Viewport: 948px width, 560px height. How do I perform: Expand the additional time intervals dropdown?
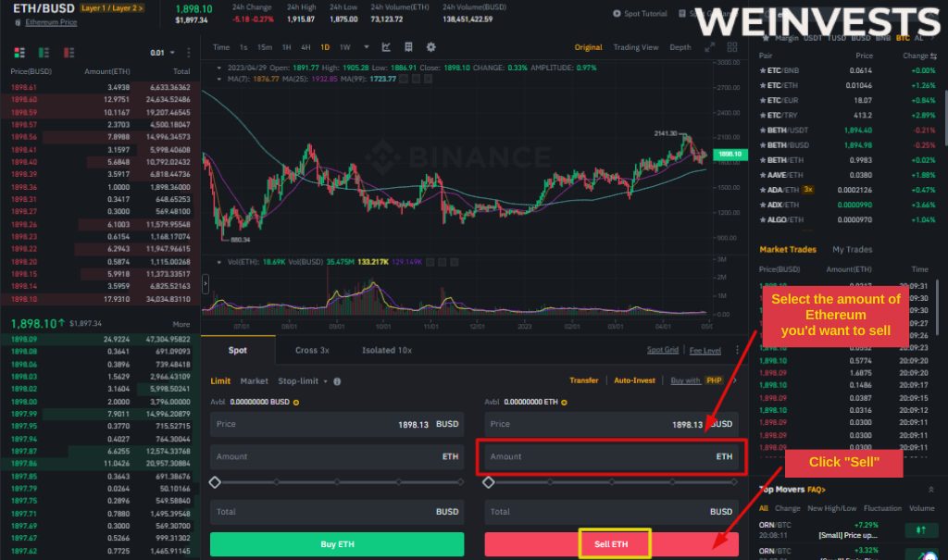[x=367, y=47]
